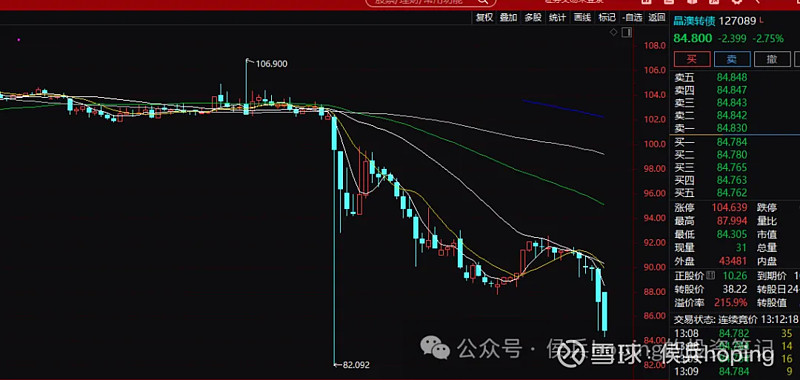Activate the 画线 drawing tool
This screenshot has width=800, height=380.
(582, 17)
